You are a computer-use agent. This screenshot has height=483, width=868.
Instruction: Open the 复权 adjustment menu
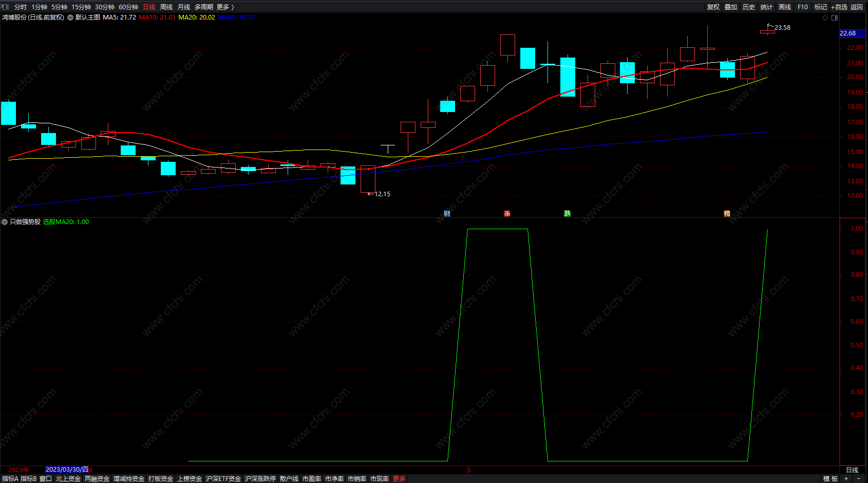click(713, 7)
